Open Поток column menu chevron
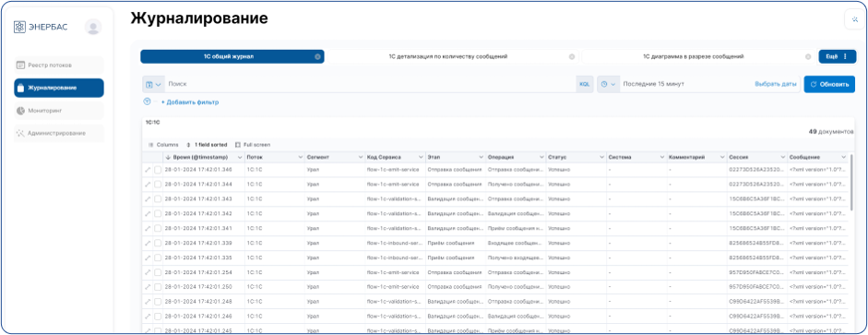The image size is (868, 335). [301, 157]
